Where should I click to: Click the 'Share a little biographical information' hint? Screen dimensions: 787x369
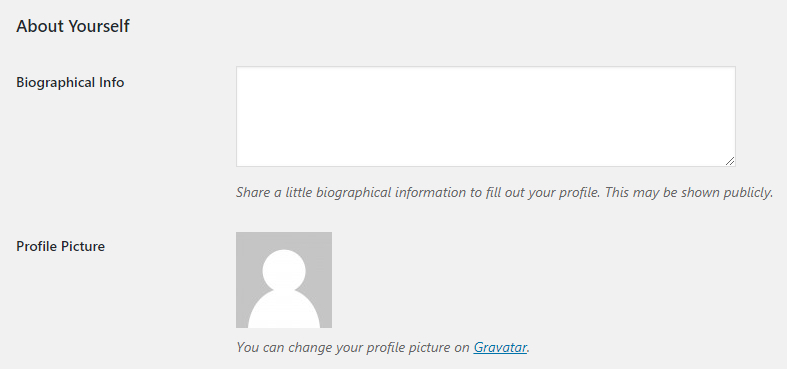[x=418, y=193]
